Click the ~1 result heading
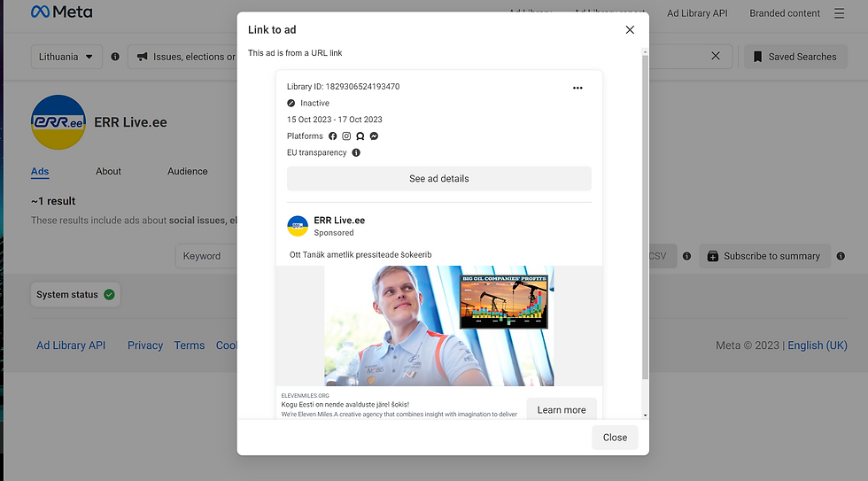This screenshot has width=868, height=481. tap(53, 201)
